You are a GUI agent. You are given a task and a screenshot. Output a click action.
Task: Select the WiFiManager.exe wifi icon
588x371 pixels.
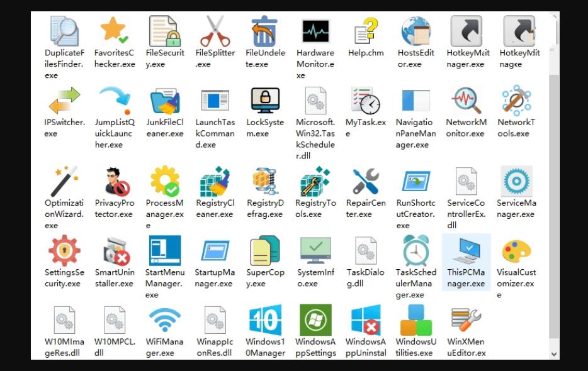point(164,320)
